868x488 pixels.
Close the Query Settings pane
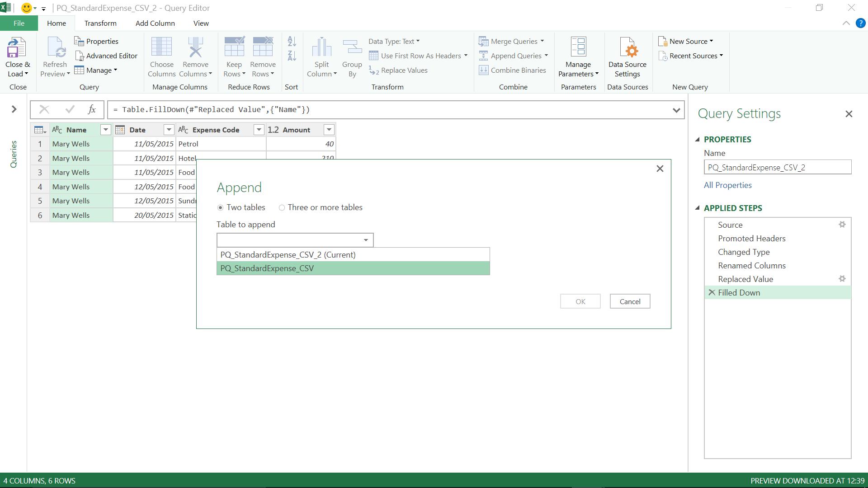[849, 114]
